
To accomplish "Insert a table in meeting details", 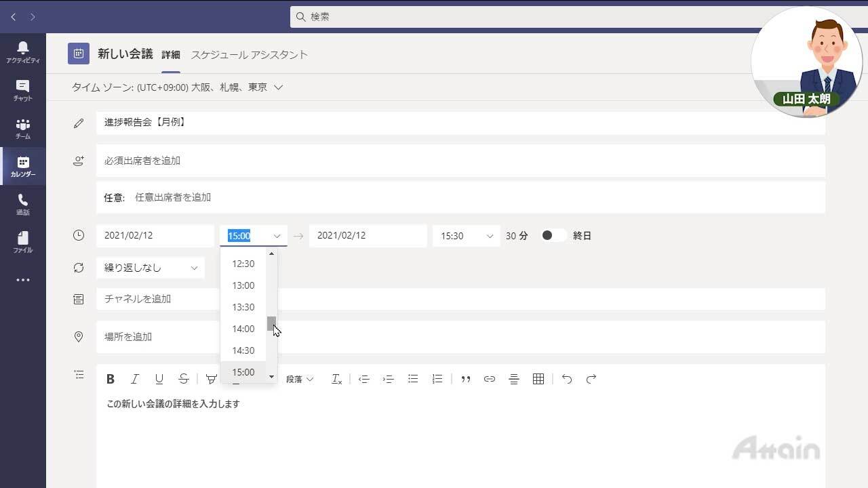I will pyautogui.click(x=538, y=379).
